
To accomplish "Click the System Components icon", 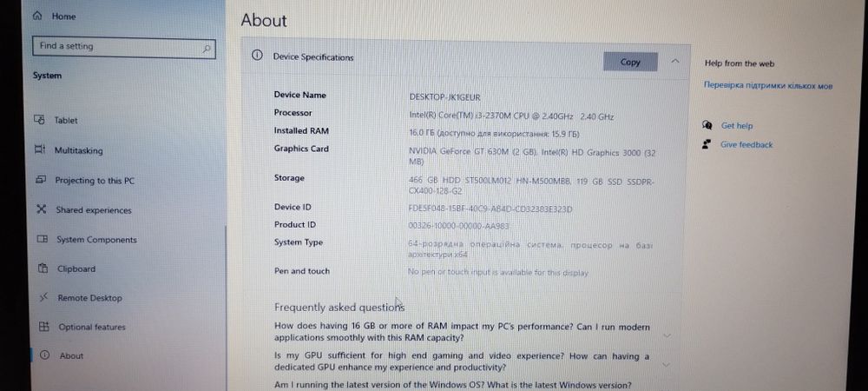I will [43, 239].
